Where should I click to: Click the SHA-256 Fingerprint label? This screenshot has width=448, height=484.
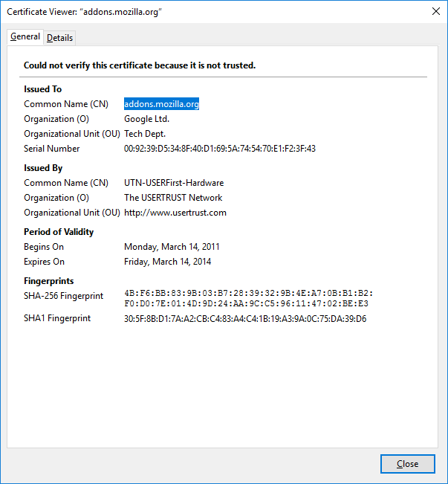(63, 296)
